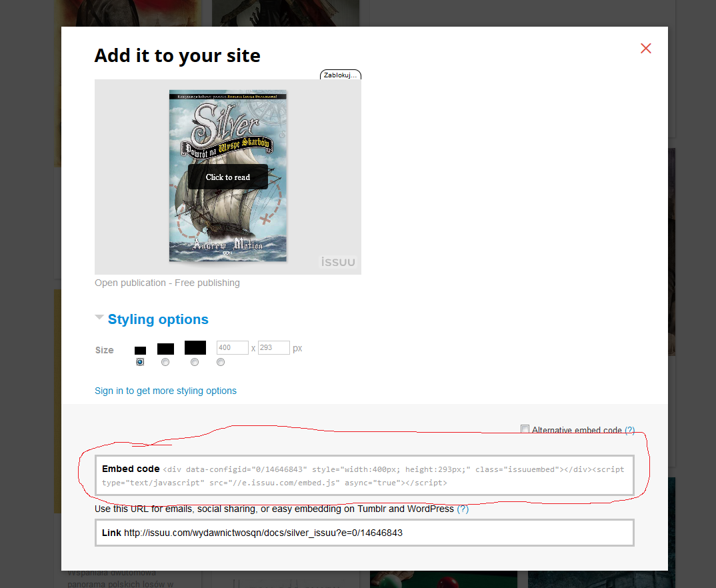Click the Link URL field
This screenshot has width=716, height=588.
[365, 533]
